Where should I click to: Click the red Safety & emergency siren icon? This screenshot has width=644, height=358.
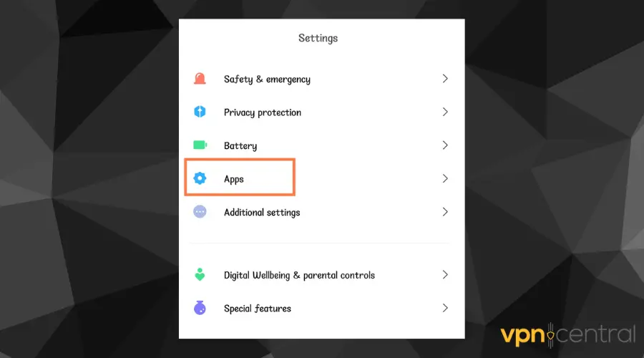click(200, 79)
